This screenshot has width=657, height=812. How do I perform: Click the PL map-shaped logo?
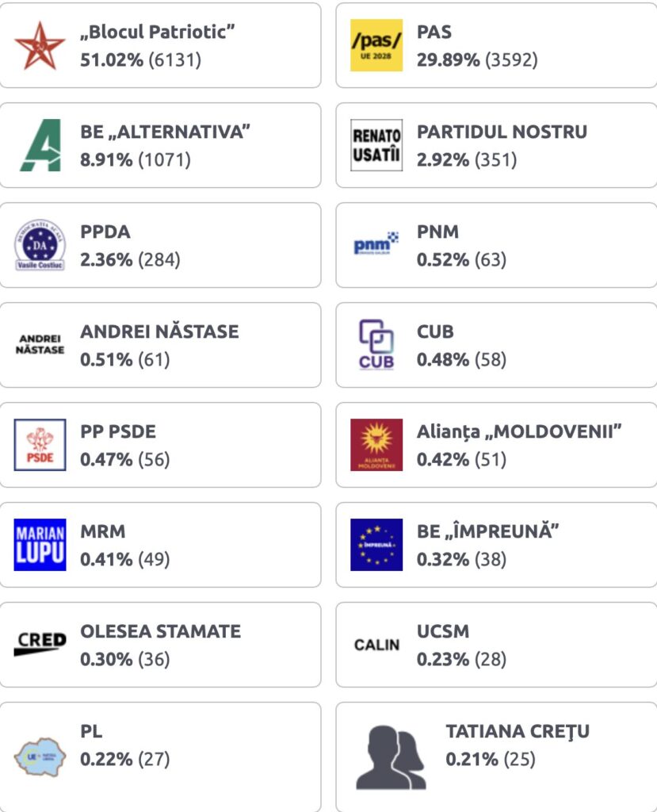[40, 757]
